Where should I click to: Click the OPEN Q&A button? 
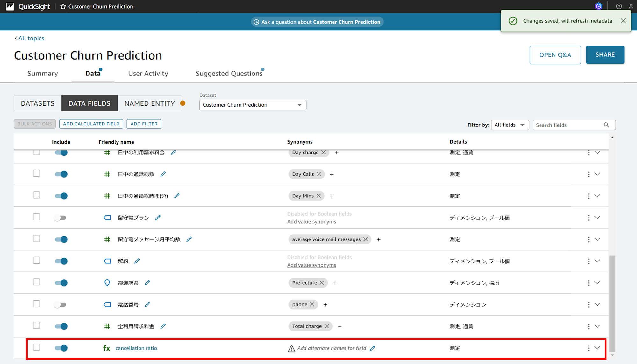[555, 55]
